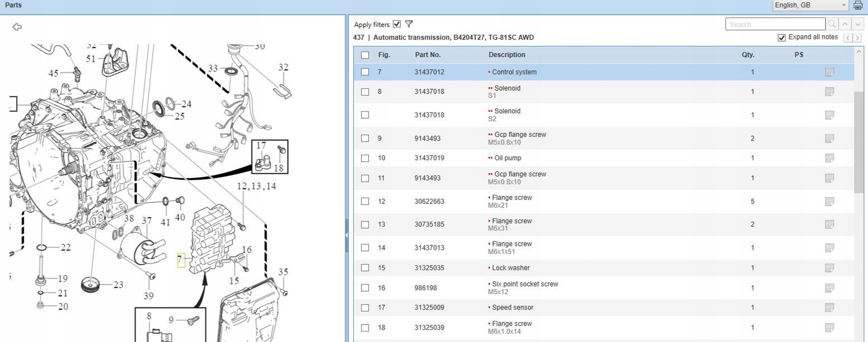Open note icon for Solenoid S1 row
Screen dimensions: 868x342
click(x=829, y=92)
